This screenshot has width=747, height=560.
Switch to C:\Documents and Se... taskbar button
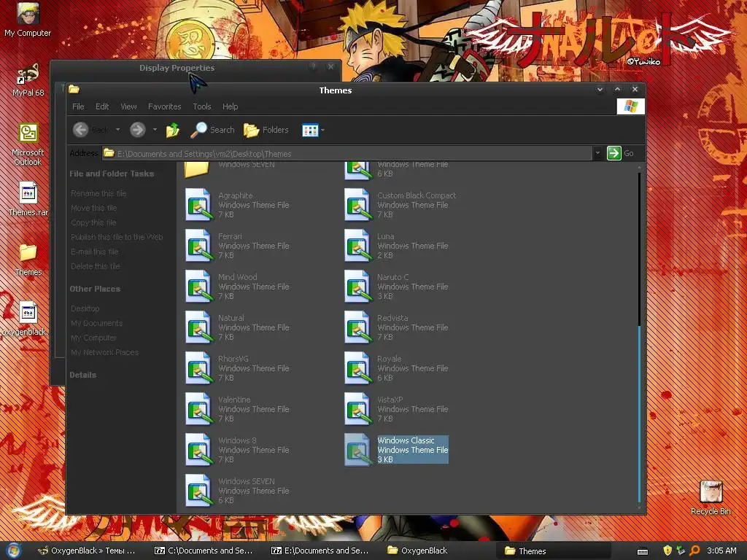(x=204, y=551)
